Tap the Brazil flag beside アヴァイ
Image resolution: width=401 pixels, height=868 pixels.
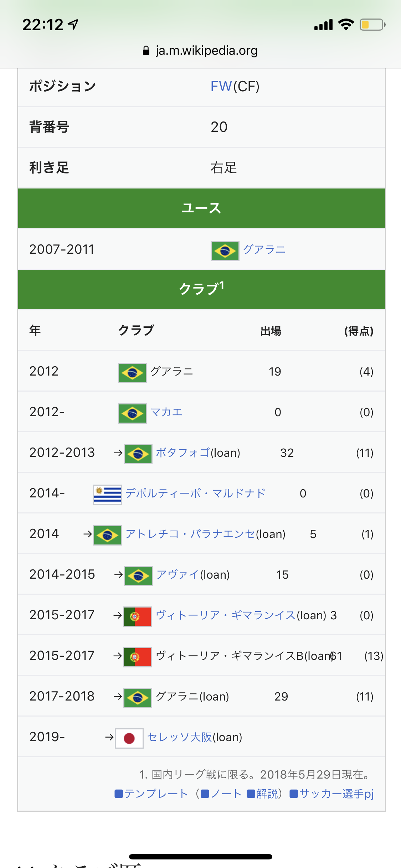[138, 576]
